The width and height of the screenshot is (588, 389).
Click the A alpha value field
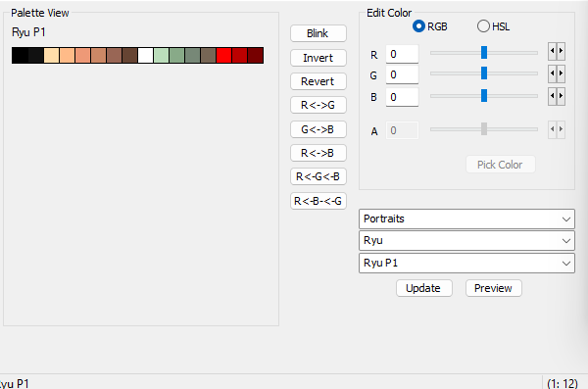click(x=402, y=130)
